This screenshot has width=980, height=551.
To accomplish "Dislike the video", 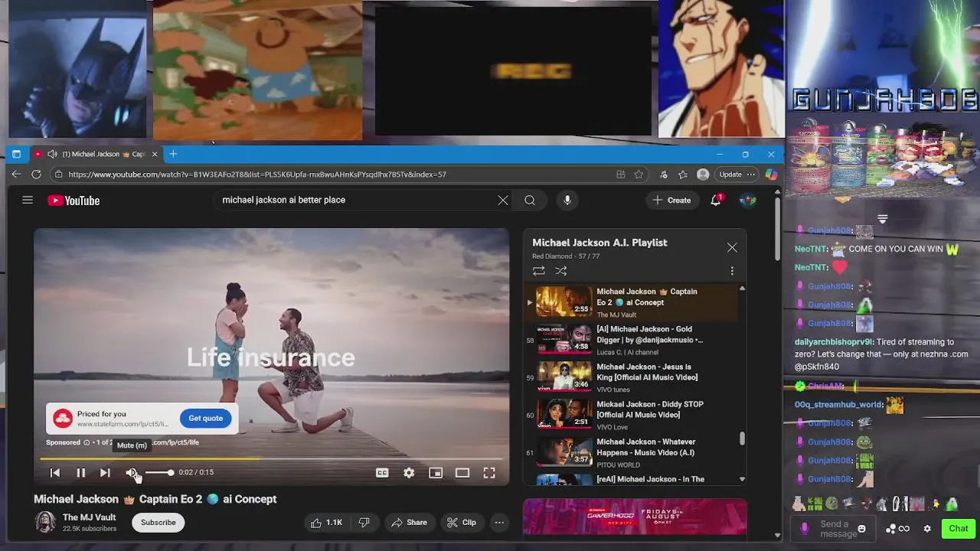I will 364,523.
